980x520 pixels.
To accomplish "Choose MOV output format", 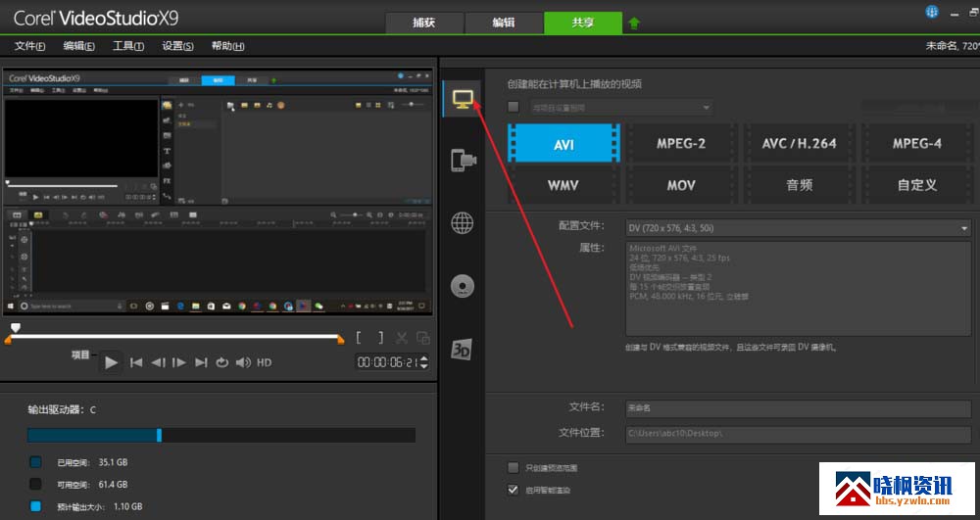I will coord(681,185).
